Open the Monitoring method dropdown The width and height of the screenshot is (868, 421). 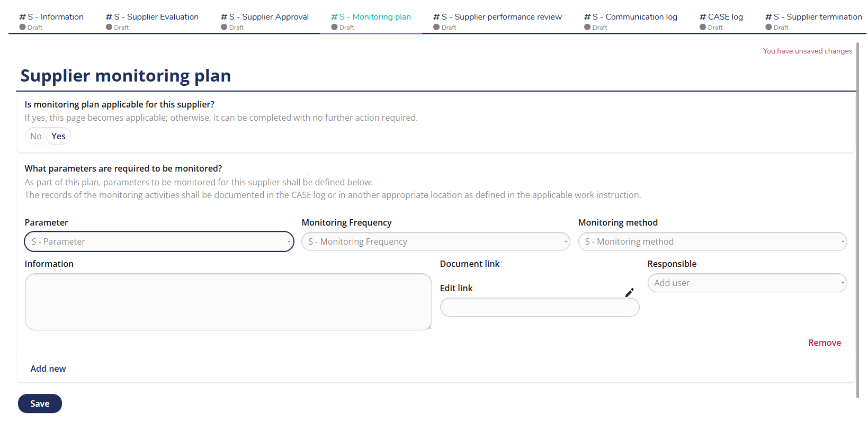pyautogui.click(x=712, y=241)
